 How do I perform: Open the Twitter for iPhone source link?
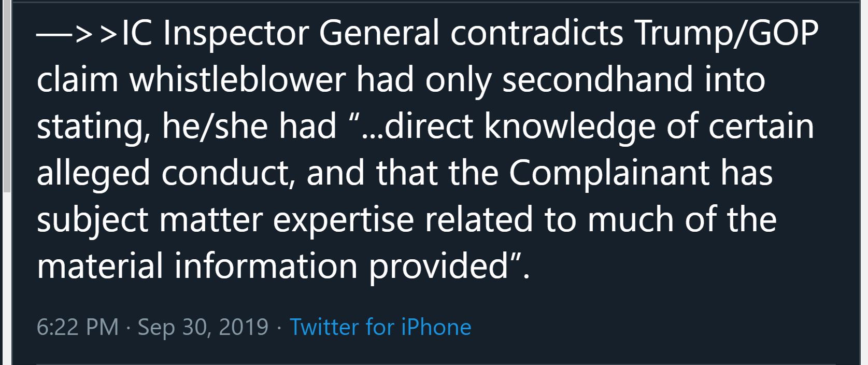380,327
